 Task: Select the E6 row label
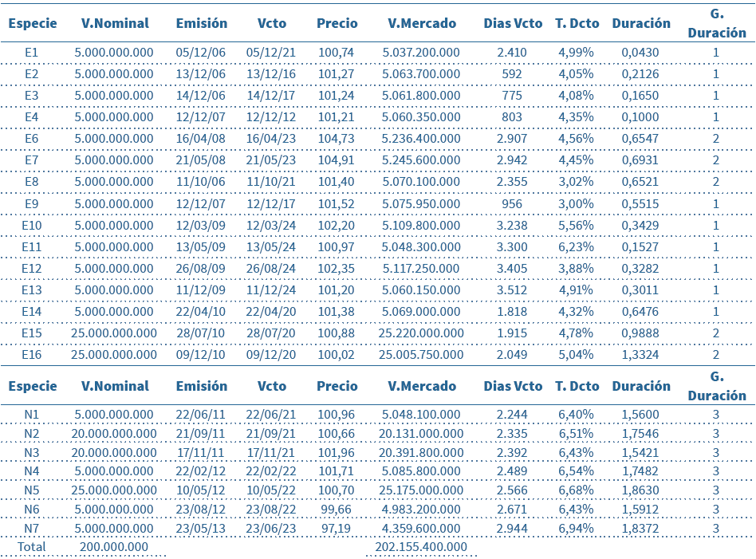tap(32, 139)
